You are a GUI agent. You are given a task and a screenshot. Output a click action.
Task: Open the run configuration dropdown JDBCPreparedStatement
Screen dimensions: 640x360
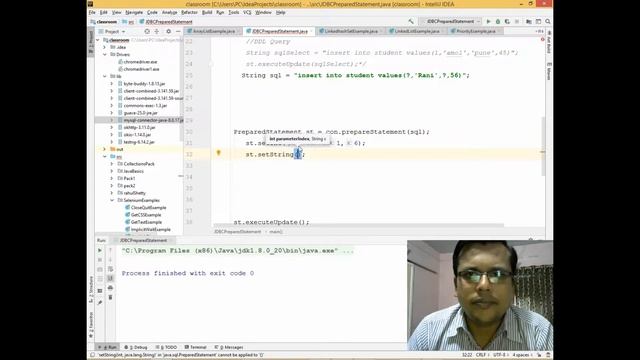pos(451,22)
